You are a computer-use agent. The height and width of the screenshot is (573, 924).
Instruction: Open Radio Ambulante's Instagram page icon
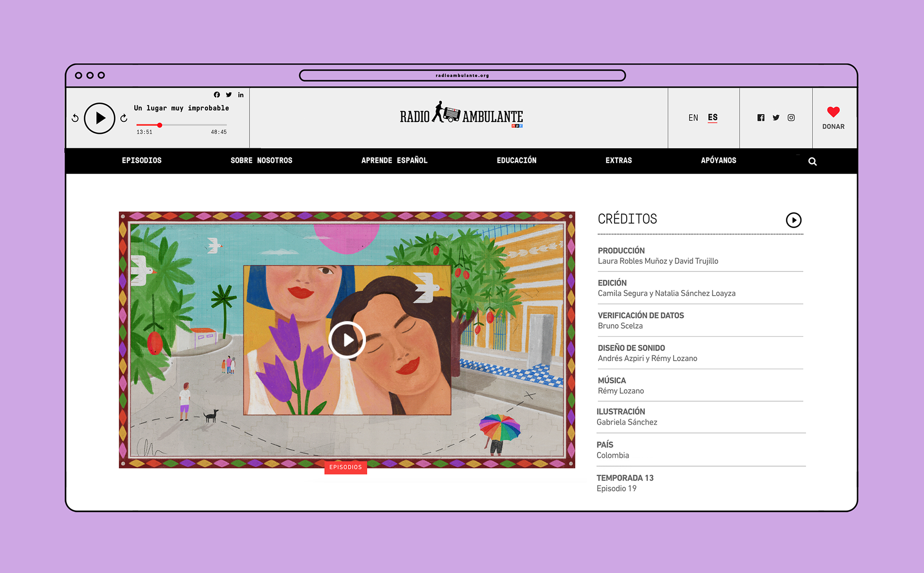pyautogui.click(x=791, y=117)
